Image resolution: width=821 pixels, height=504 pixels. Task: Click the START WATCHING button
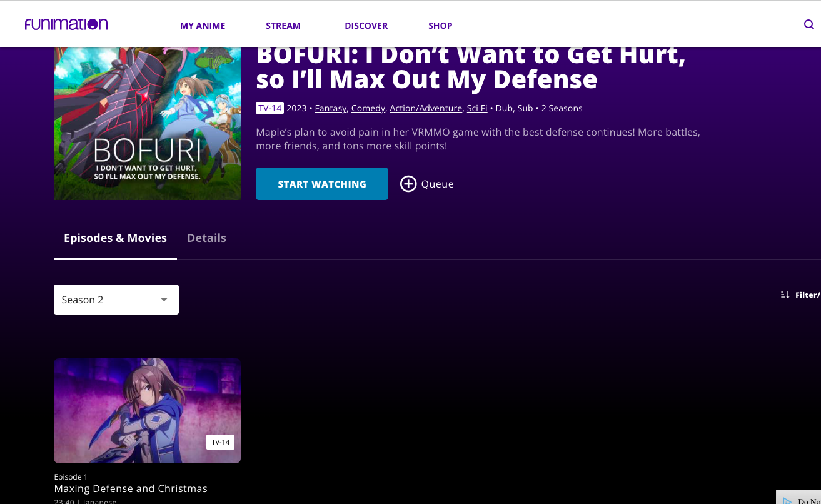[x=322, y=184]
